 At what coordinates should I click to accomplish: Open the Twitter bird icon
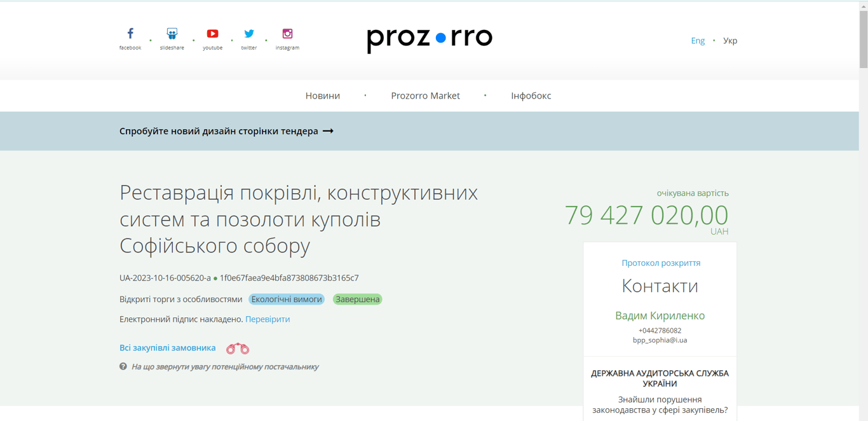(x=249, y=34)
